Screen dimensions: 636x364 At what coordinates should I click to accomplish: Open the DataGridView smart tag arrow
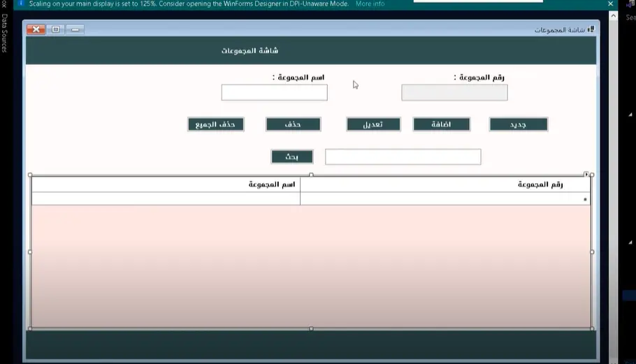click(x=586, y=174)
